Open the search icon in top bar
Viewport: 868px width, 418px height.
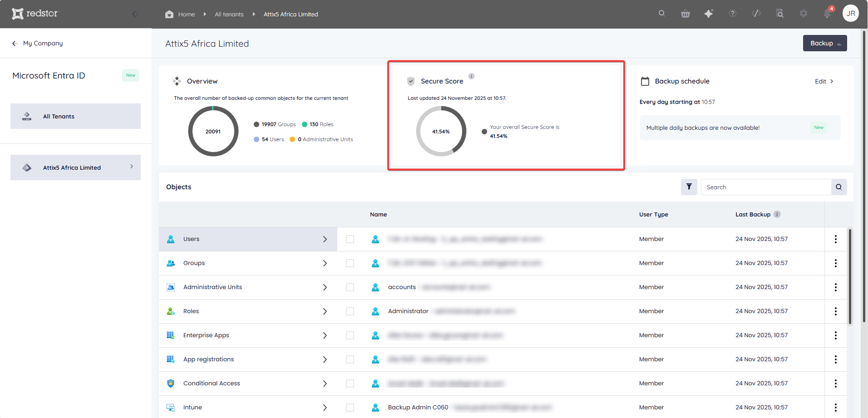[662, 14]
